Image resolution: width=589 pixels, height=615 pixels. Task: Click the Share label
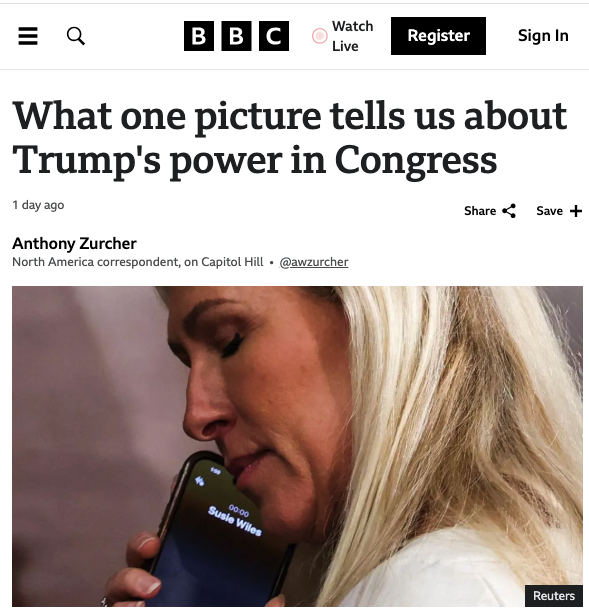pyautogui.click(x=480, y=211)
